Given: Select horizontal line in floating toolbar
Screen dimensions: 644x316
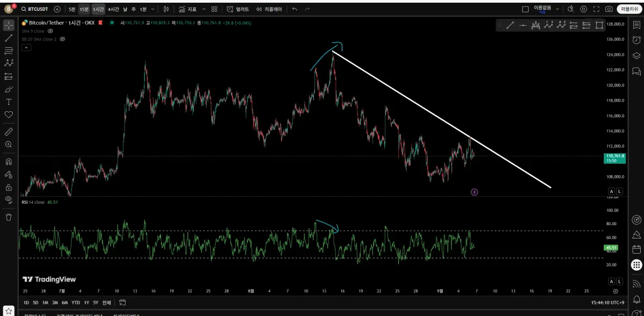Looking at the screenshot, I should [523, 25].
